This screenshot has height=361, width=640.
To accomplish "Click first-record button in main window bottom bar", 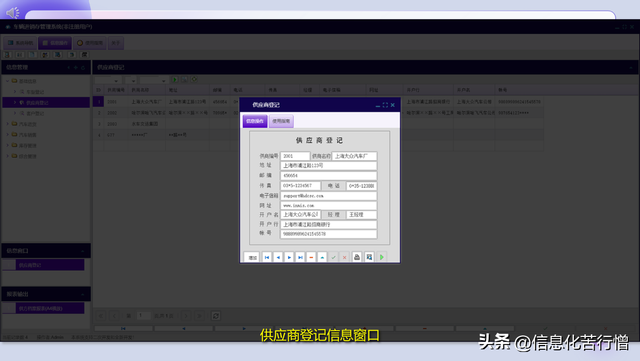I will [x=123, y=328].
